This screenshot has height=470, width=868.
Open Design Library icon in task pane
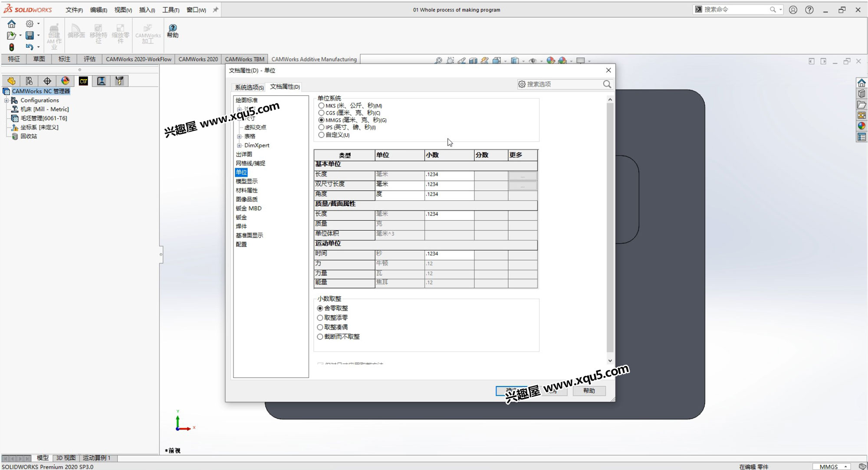coord(861,93)
